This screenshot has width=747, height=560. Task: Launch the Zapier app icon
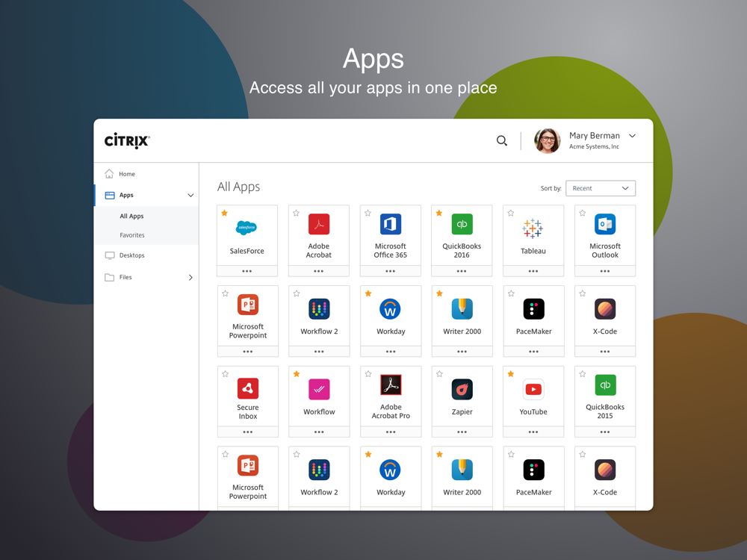point(462,390)
